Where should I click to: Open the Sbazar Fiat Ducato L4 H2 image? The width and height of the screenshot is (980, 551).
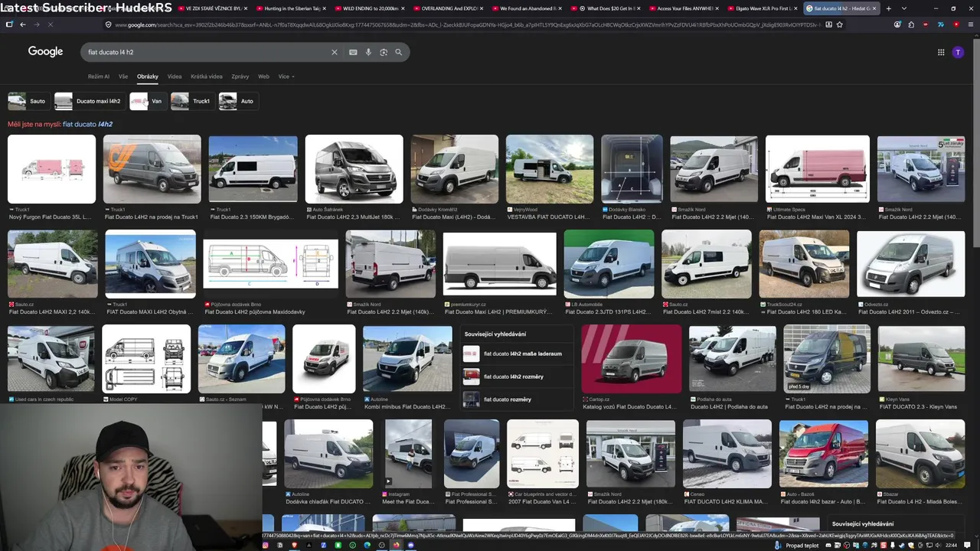pos(920,454)
